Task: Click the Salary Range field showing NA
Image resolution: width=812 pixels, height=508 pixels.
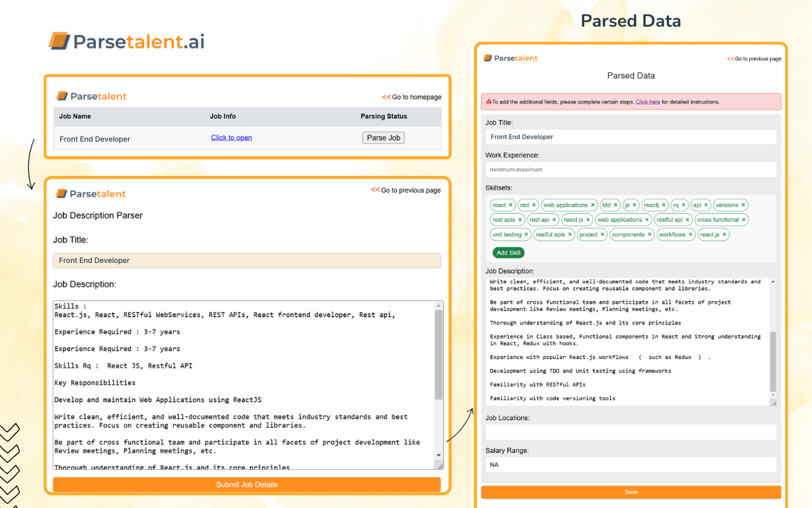Action: tap(631, 465)
